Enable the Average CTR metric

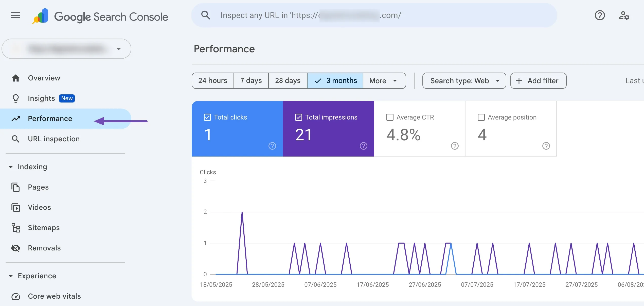coord(390,117)
